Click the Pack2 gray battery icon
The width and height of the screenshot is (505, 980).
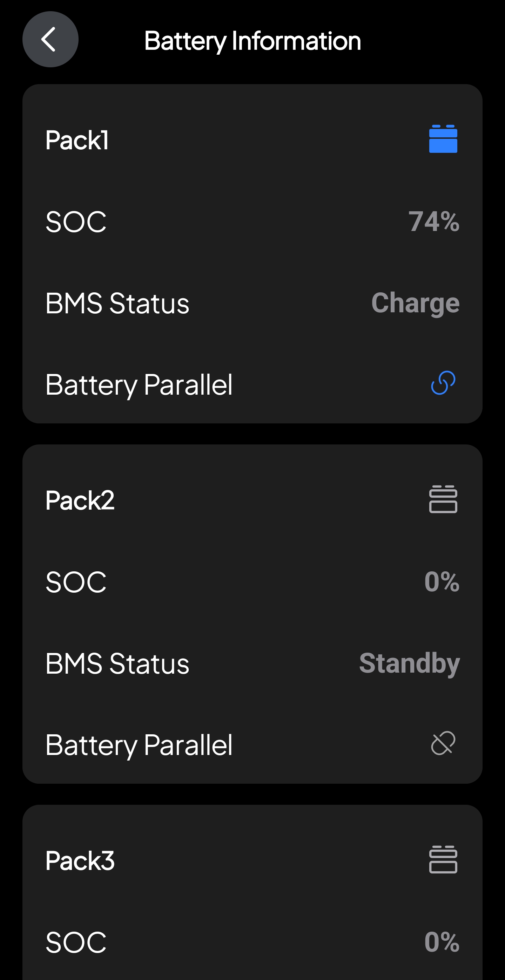(443, 499)
